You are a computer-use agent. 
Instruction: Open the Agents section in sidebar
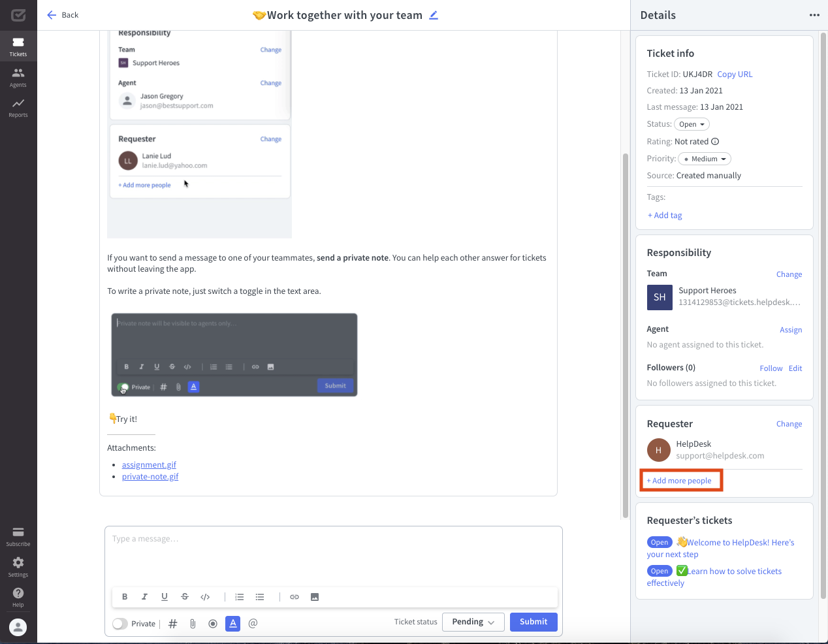pyautogui.click(x=18, y=77)
